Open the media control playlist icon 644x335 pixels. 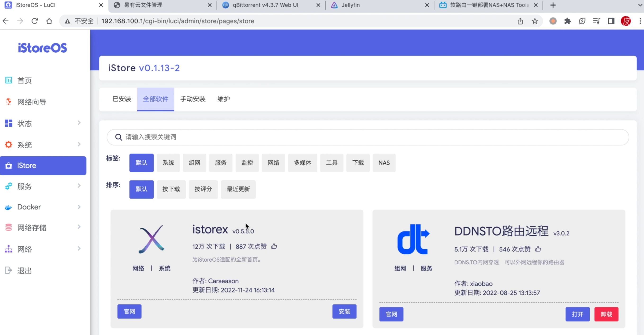597,21
